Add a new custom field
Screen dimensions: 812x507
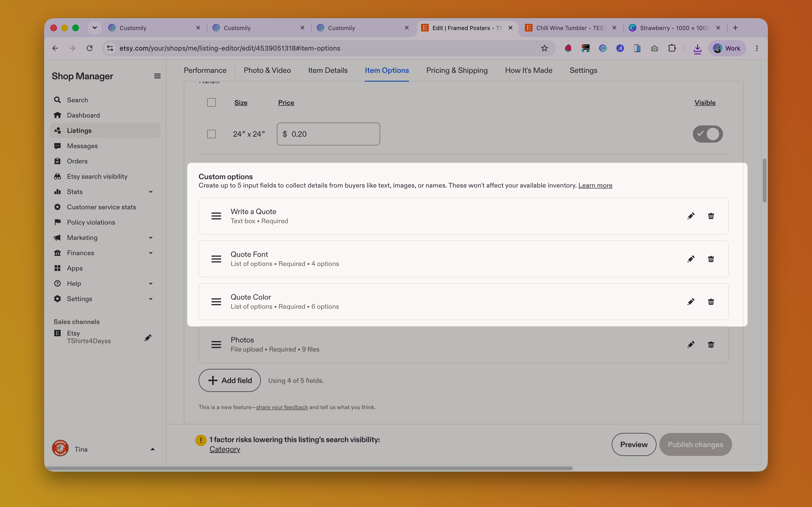[229, 380]
